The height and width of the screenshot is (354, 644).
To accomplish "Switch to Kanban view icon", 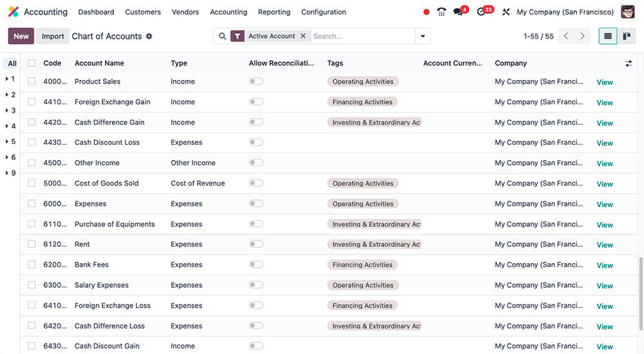I will point(627,36).
